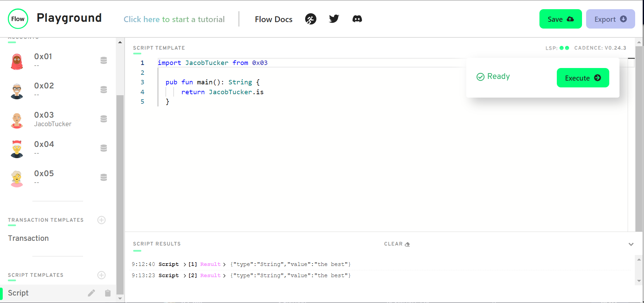The width and height of the screenshot is (644, 303).
Task: Select account 0x02 avatar
Action: click(x=17, y=91)
